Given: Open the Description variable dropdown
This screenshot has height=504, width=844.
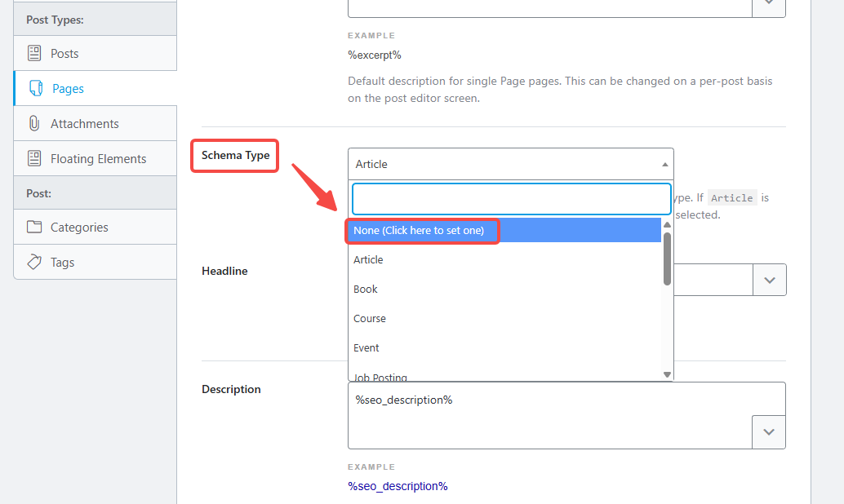Looking at the screenshot, I should 769,432.
